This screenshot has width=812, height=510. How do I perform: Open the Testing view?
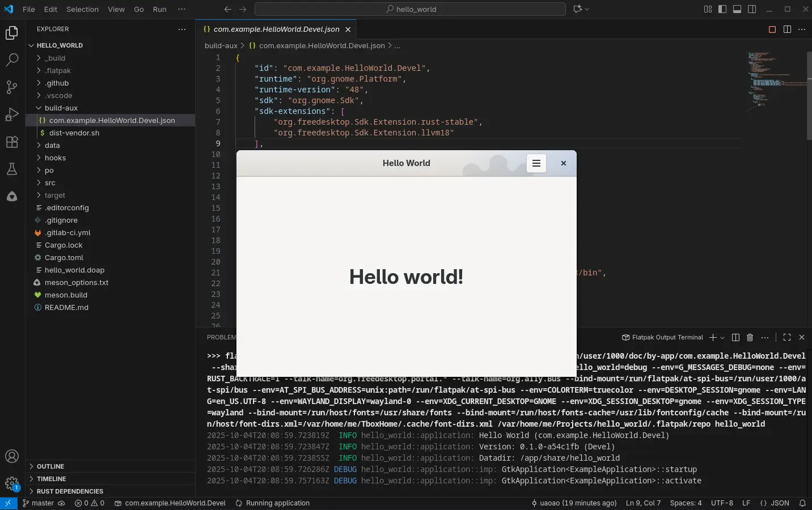click(12, 169)
